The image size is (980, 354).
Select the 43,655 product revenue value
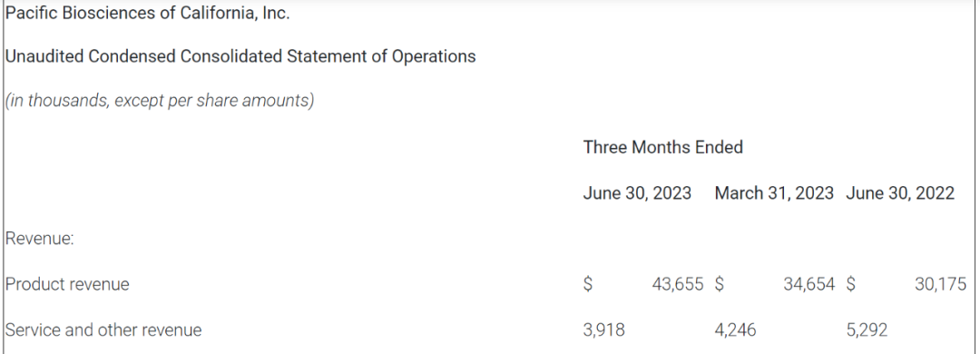[x=678, y=284]
